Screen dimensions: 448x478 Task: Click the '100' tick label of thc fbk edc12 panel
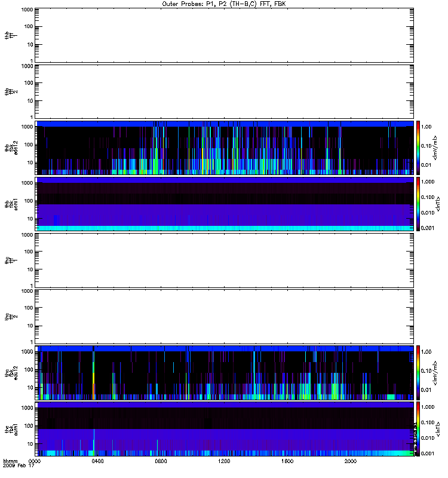click(x=29, y=370)
